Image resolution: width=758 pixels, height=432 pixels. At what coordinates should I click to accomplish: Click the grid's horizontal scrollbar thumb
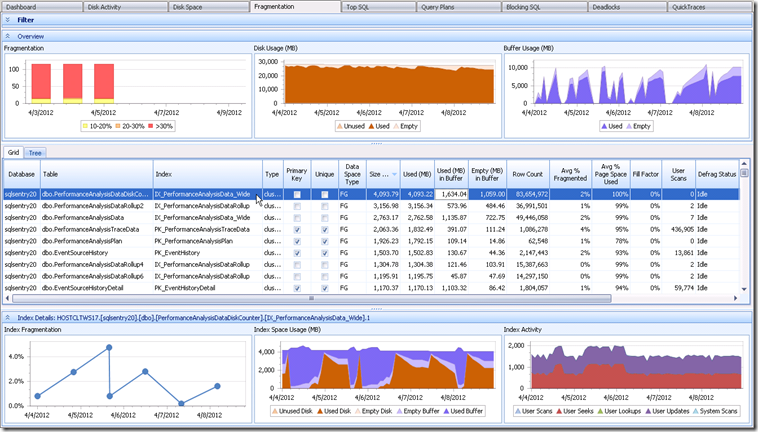point(312,298)
